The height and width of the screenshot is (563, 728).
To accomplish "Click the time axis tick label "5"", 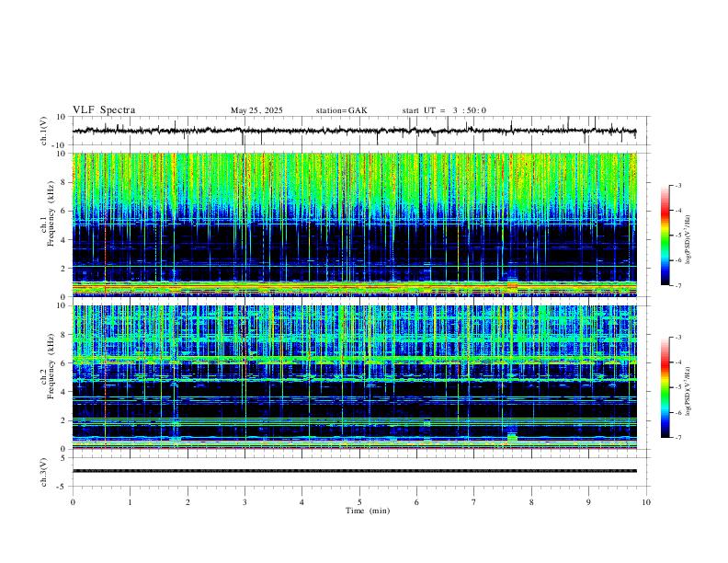I will pos(359,502).
